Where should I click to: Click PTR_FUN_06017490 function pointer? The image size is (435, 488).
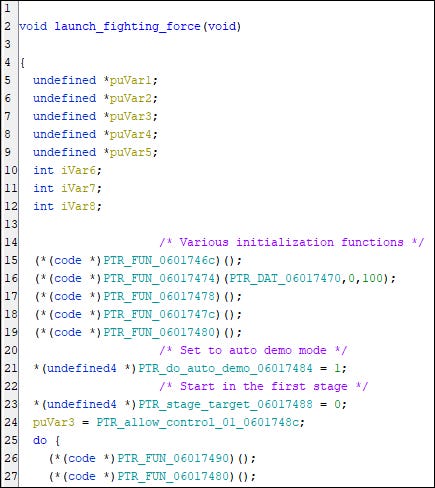point(173,458)
